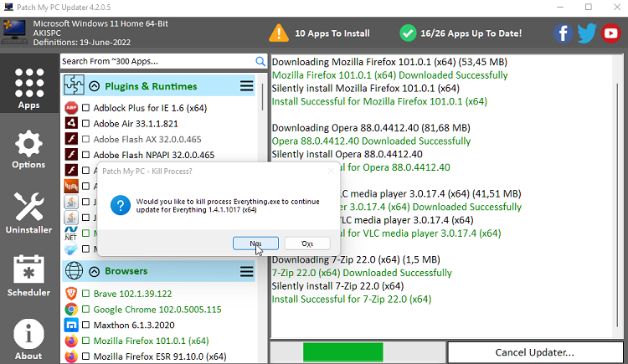Check Adblock Plus for IE 1.6 checkbox
The height and width of the screenshot is (364, 628).
[85, 108]
